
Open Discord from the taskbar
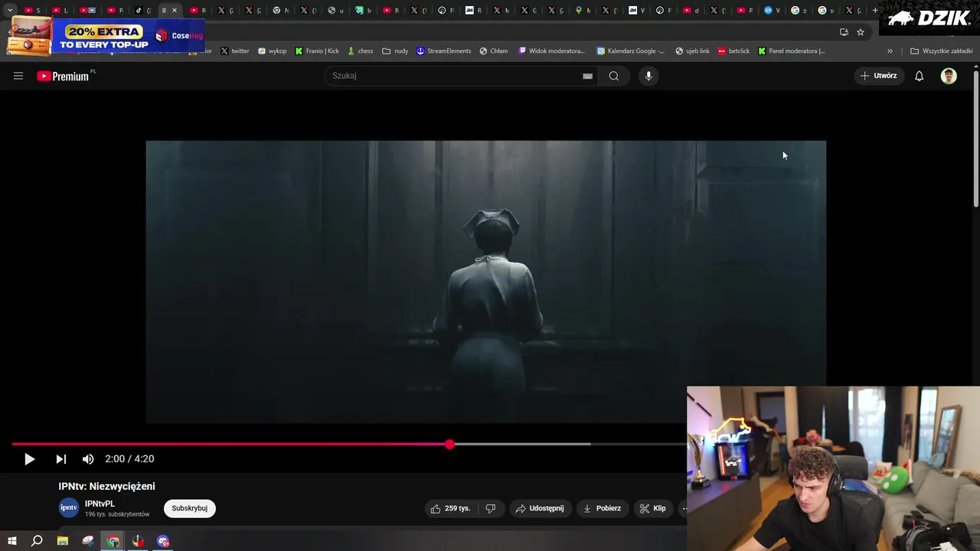point(163,541)
